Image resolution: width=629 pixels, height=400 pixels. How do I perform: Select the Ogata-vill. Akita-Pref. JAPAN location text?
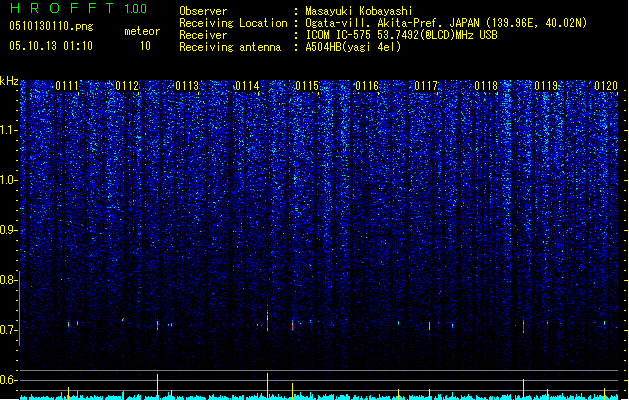coord(446,23)
